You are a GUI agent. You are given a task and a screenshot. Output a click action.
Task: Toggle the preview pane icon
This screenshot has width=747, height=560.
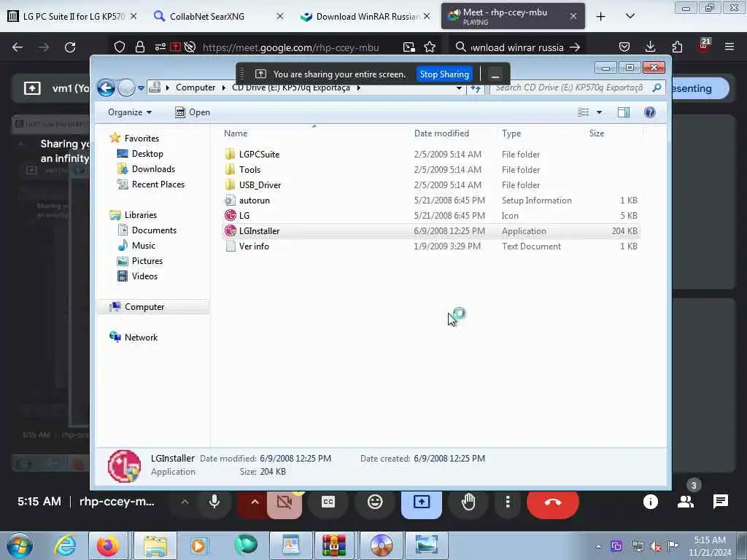[624, 112]
